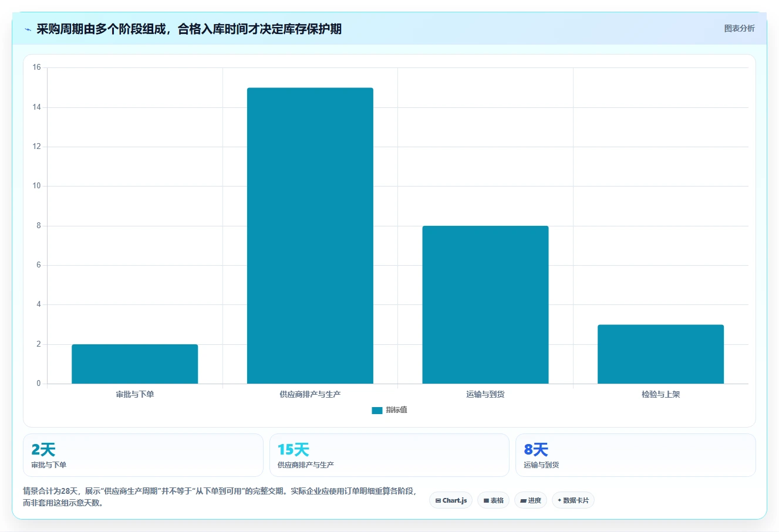Click the chart title starting with 采购周期由多个阶段组成

[x=189, y=29]
